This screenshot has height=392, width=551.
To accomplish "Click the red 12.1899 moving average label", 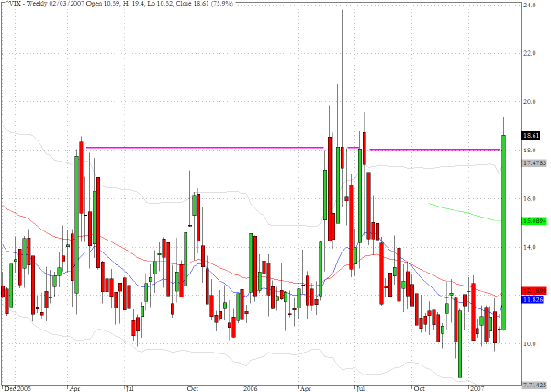I will tap(534, 291).
